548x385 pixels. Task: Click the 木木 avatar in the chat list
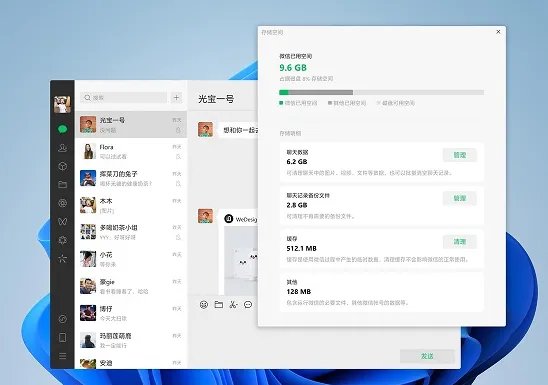[x=88, y=205]
